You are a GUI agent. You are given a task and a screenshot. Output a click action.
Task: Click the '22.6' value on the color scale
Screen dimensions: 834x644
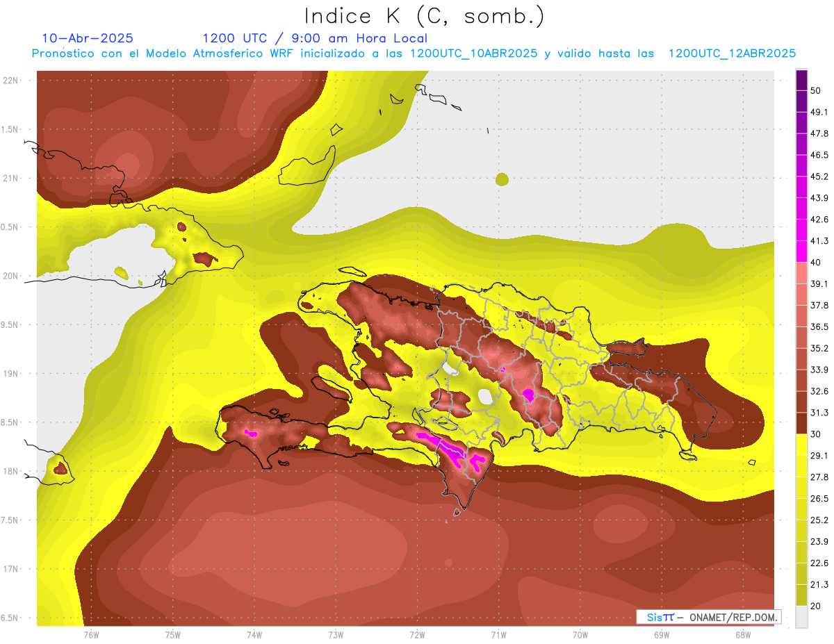coord(819,563)
